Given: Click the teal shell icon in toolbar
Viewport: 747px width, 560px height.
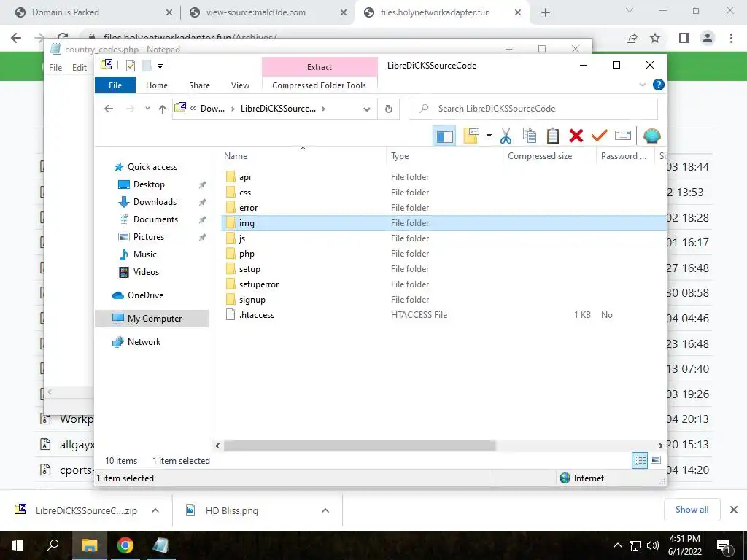Looking at the screenshot, I should click(651, 136).
